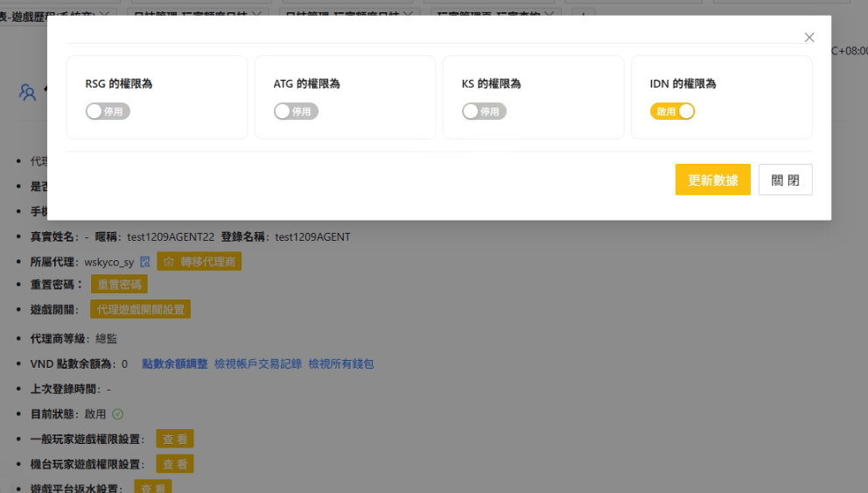Viewport: 868px width, 493px height.
Task: Click the 重置密碼 button
Action: (119, 285)
